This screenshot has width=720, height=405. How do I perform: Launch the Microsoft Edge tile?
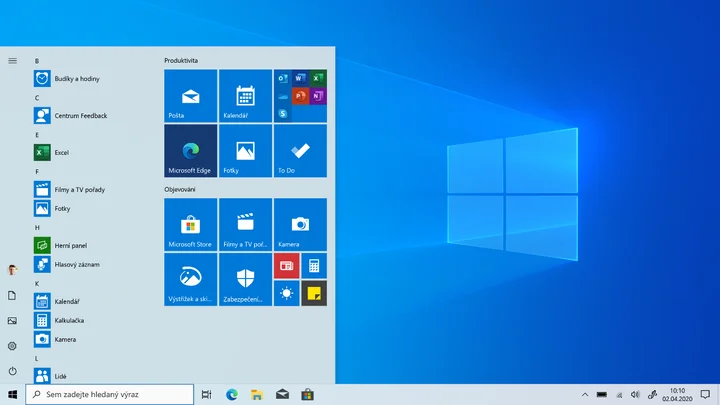[x=191, y=151]
